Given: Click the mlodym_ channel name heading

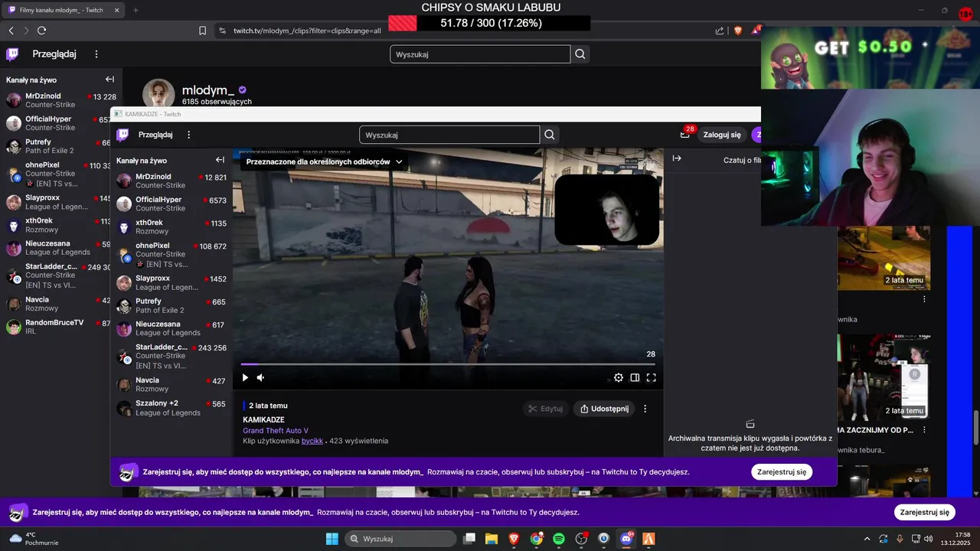Looking at the screenshot, I should point(208,90).
